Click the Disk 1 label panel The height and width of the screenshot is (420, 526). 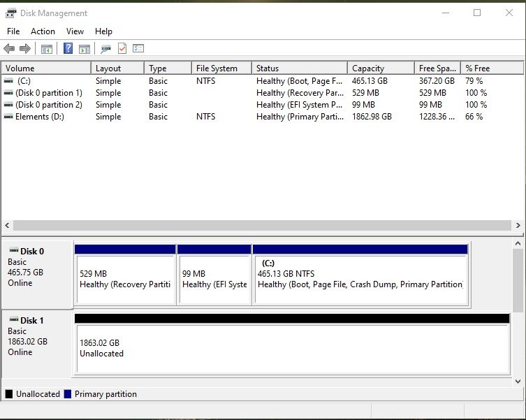[37, 336]
